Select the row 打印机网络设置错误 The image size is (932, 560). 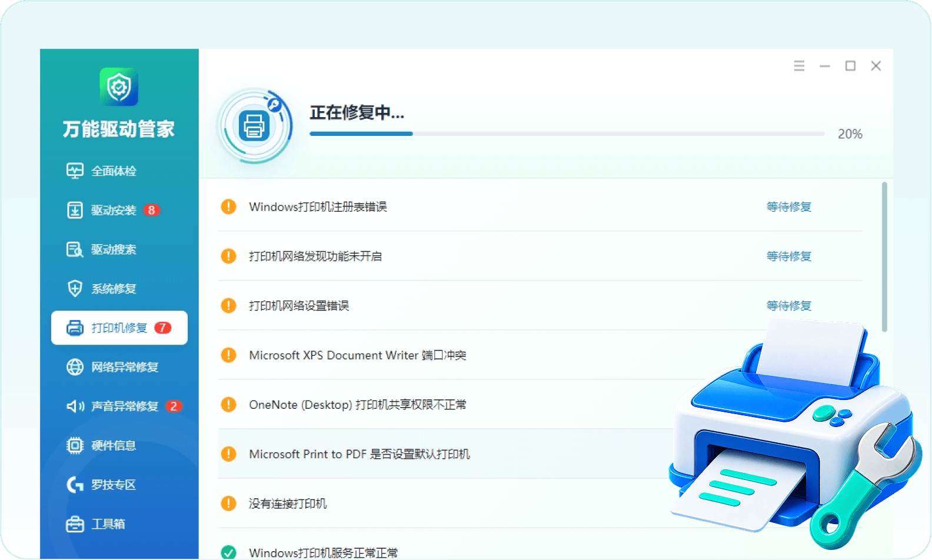[x=540, y=305]
